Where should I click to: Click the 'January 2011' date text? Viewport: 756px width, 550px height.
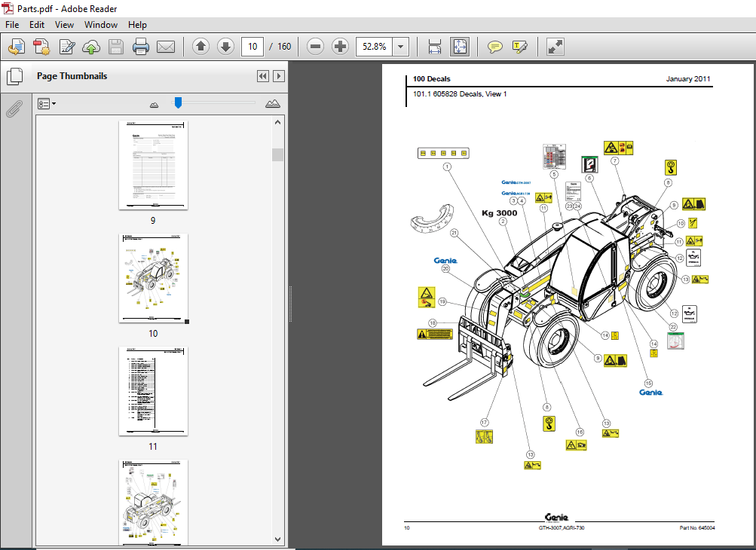click(x=688, y=78)
